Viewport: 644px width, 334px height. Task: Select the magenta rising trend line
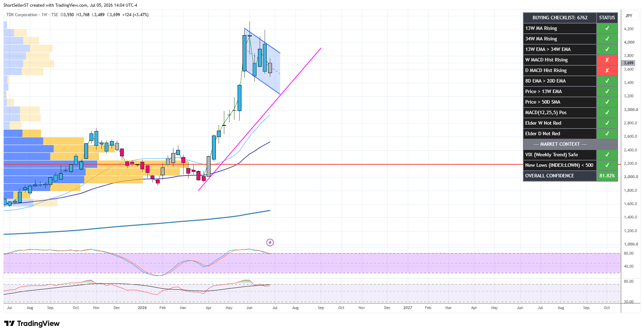260,119
